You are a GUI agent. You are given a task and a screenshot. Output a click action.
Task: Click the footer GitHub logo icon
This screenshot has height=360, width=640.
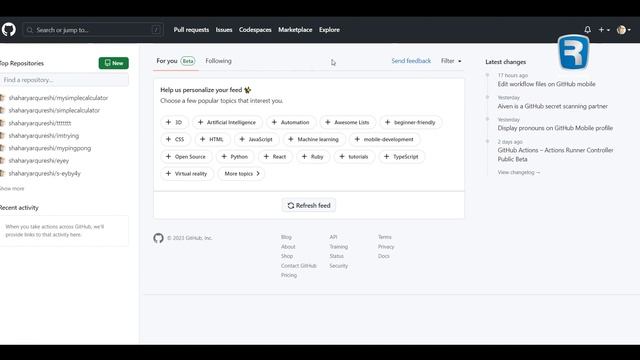click(158, 238)
